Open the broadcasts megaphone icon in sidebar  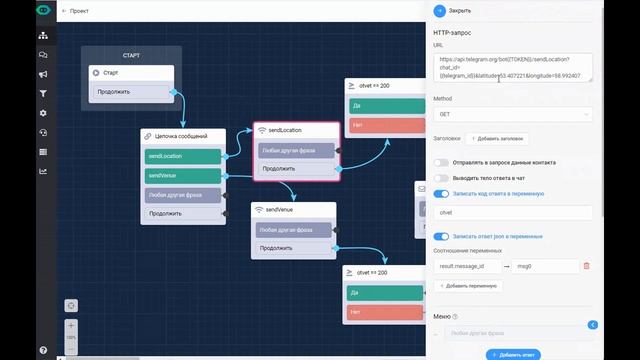(x=43, y=74)
